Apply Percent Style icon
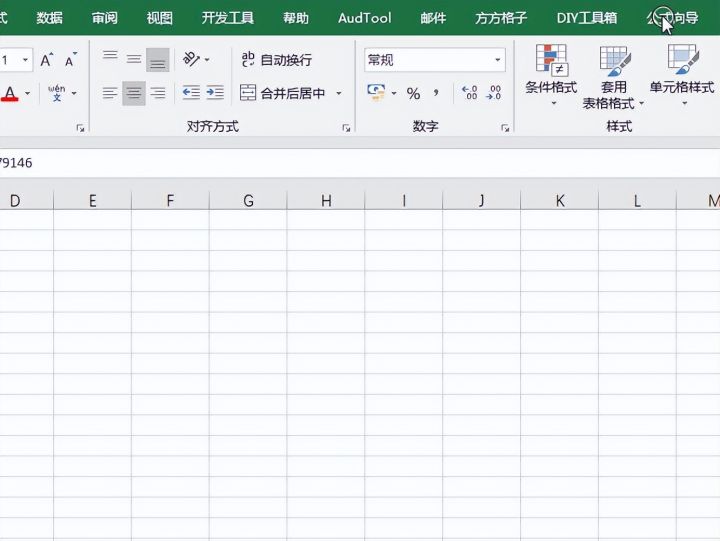720x541 pixels. (x=413, y=94)
